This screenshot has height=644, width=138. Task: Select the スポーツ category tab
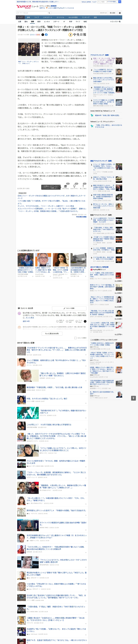point(56,21)
